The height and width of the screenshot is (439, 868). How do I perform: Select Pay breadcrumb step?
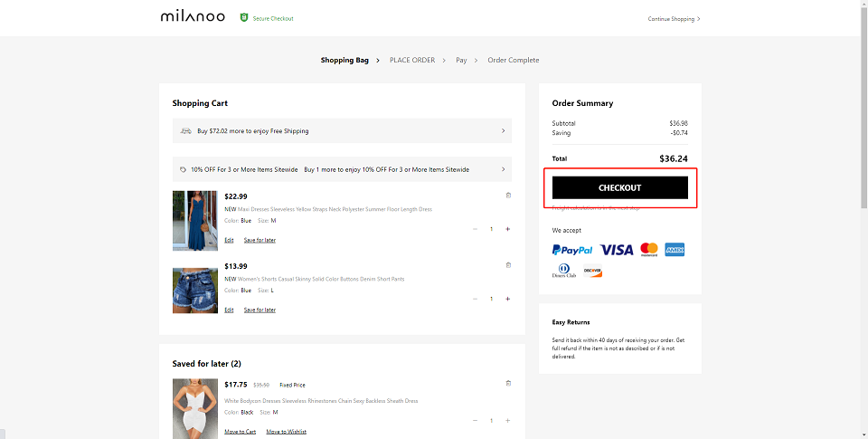tap(461, 60)
